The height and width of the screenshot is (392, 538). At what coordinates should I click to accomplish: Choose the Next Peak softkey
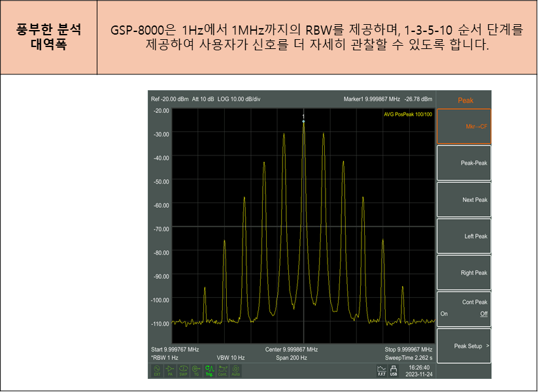click(464, 200)
